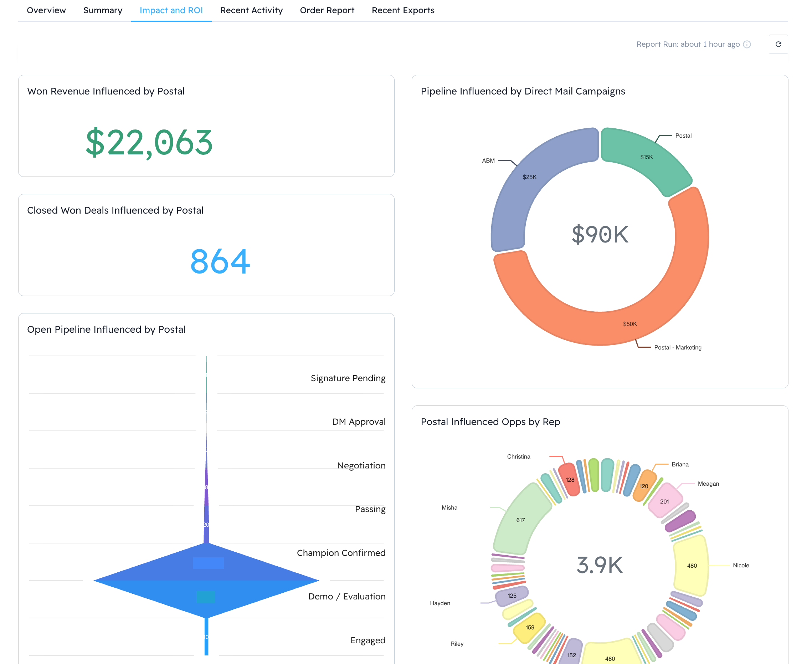Select the orange Postal - Marketing $50K segment
This screenshot has height=664, width=812.
(x=629, y=323)
